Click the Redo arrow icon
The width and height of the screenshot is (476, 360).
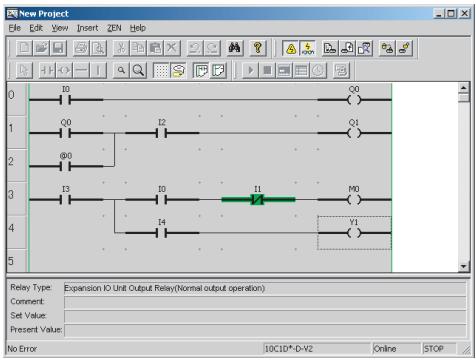pos(212,48)
